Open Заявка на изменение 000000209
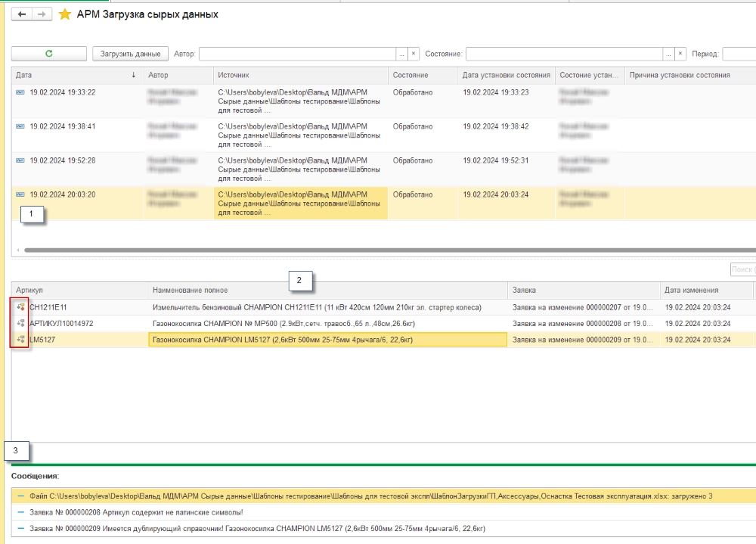 (582, 340)
